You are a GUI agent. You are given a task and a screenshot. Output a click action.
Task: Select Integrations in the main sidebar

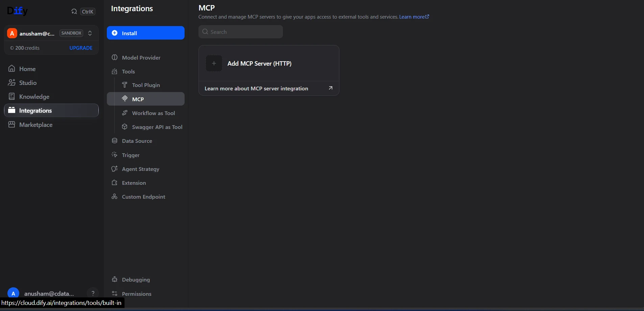[x=51, y=110]
